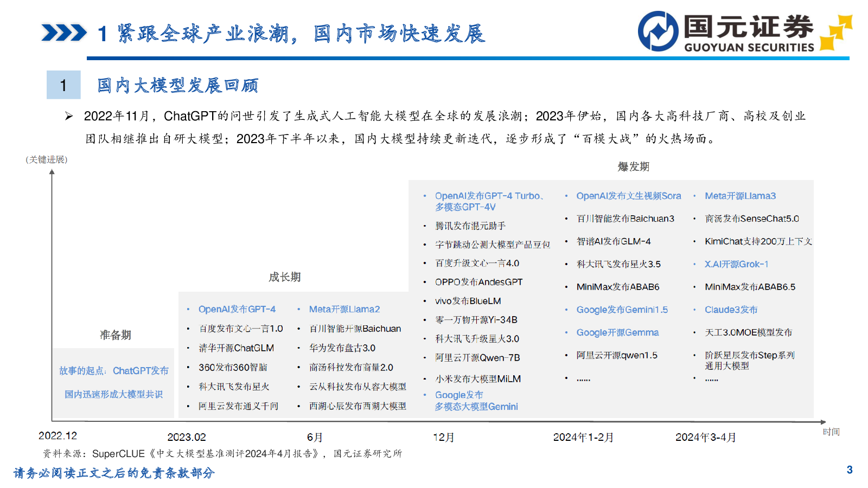Click the page number 3
This screenshot has height=488, width=868.
[x=850, y=470]
